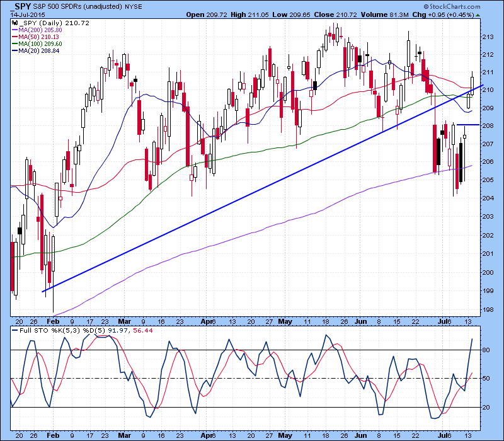The height and width of the screenshot is (441, 504).
Task: Click the 202 price axis label
Action: point(488,235)
